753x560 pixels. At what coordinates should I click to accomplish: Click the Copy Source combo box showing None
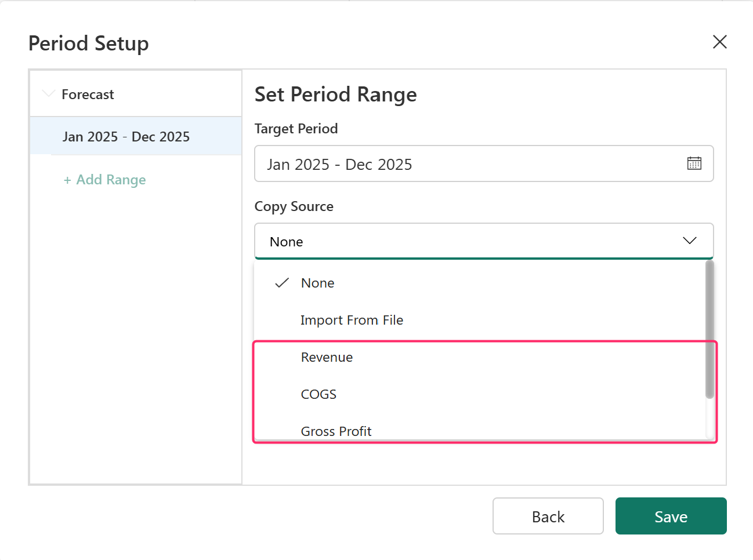[x=464, y=241]
